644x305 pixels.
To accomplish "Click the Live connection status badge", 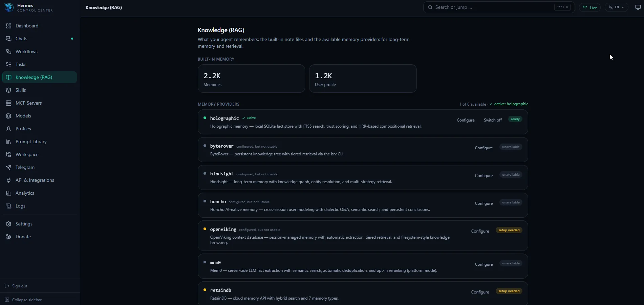I will (589, 7).
